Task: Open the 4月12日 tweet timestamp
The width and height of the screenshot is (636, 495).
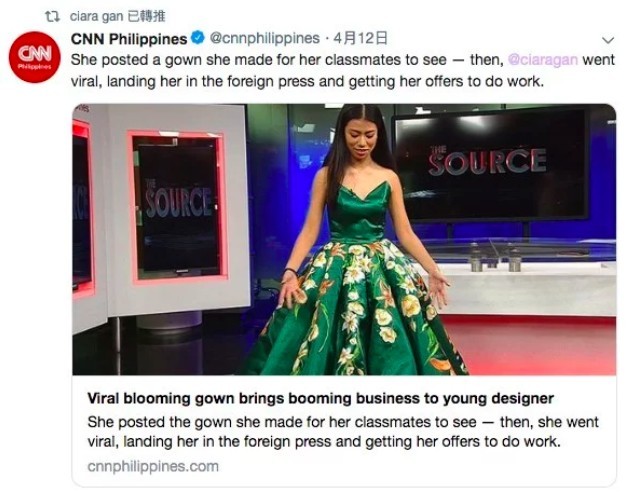Action: click(354, 39)
